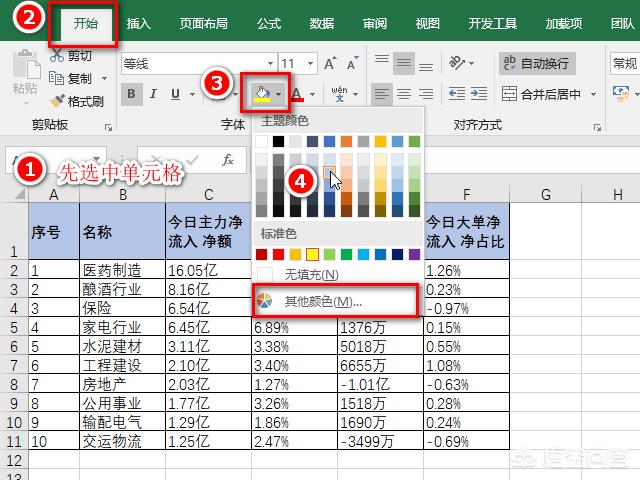
Task: Choose 其他颜色(M)... More Colors
Action: tap(335, 302)
